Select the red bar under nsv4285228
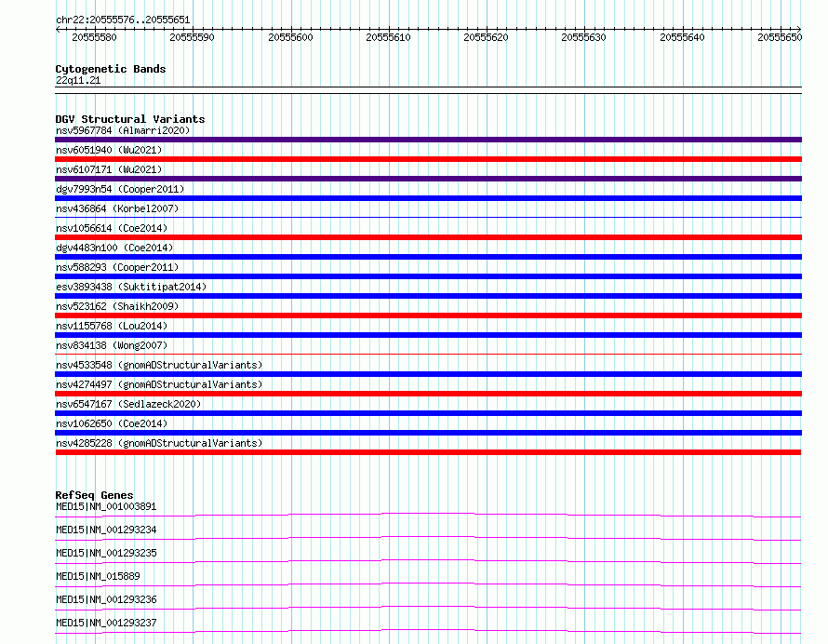This screenshot has width=828, height=644. pyautogui.click(x=428, y=452)
